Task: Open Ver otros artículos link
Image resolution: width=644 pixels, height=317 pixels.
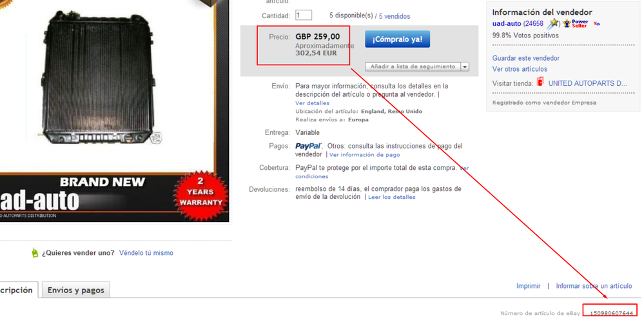Action: (x=520, y=69)
